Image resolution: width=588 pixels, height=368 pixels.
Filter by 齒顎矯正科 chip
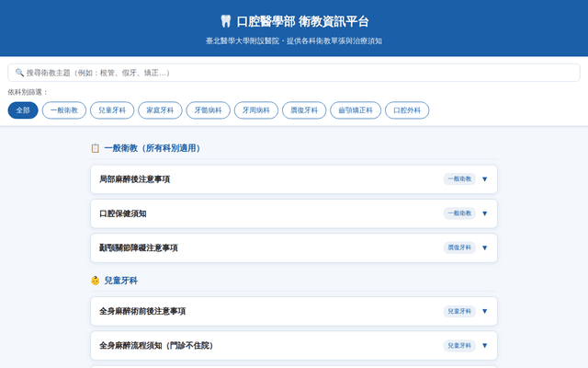[356, 110]
